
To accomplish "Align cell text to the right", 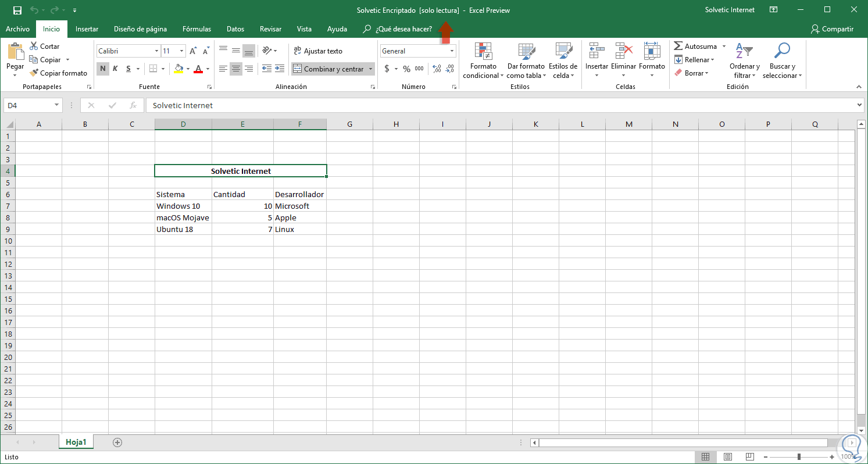I will (x=249, y=69).
